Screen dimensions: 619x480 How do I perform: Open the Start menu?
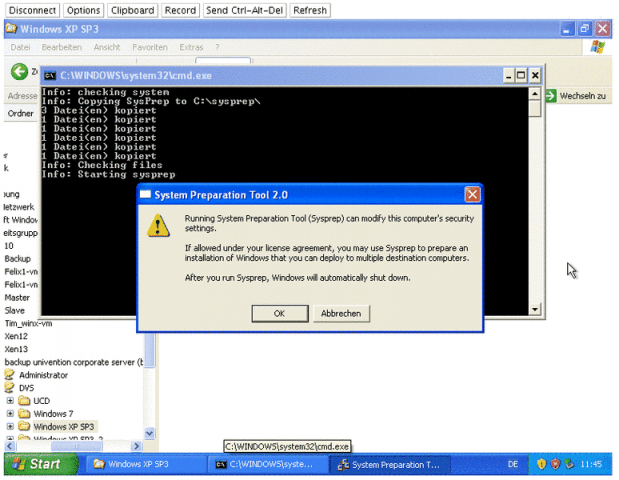tap(41, 464)
